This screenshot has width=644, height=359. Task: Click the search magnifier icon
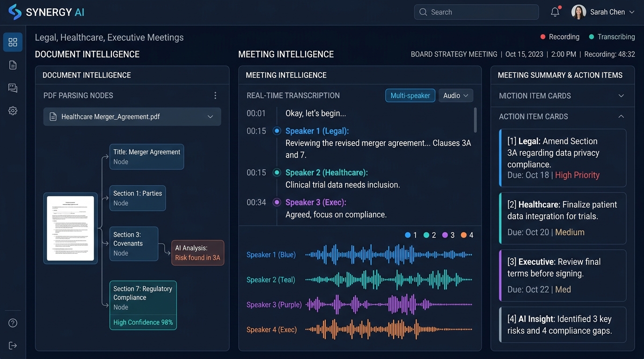tap(423, 12)
